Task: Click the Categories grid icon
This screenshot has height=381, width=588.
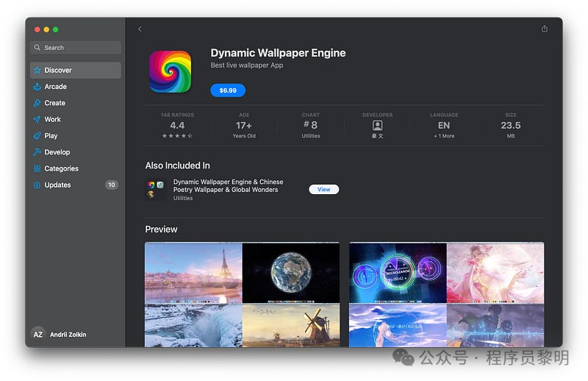Action: click(37, 168)
